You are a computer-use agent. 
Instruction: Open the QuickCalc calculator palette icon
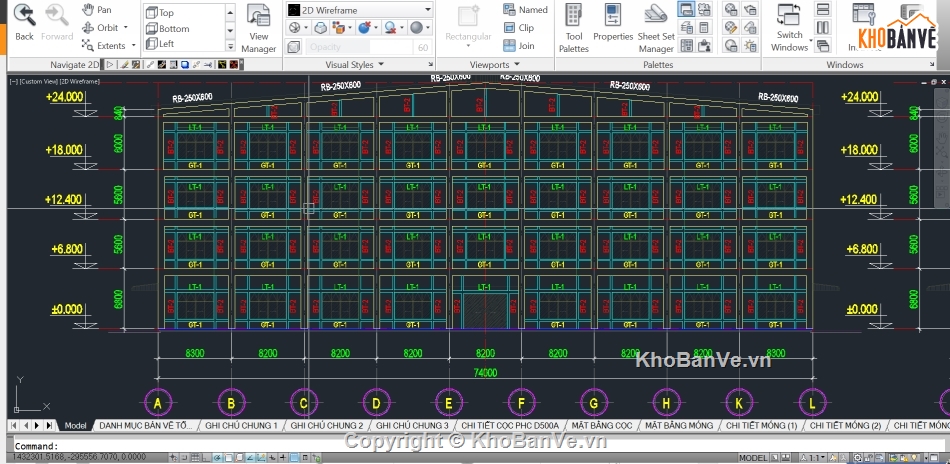[x=703, y=27]
